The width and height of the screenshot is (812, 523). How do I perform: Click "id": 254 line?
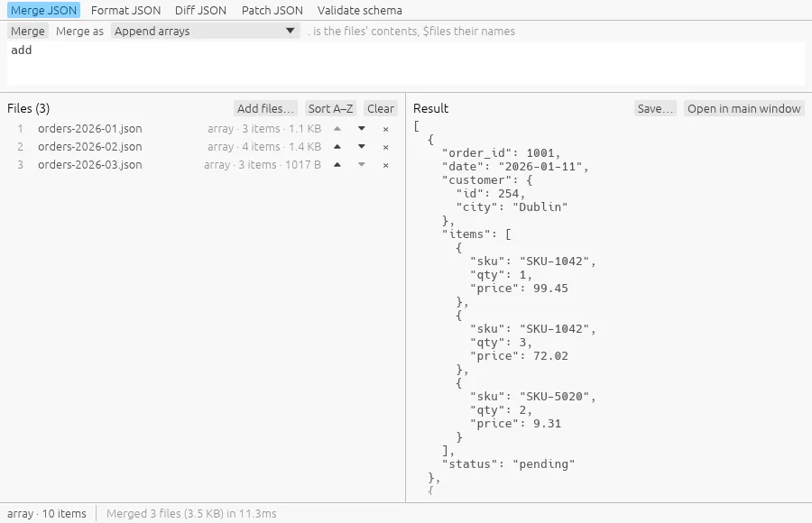[491, 194]
